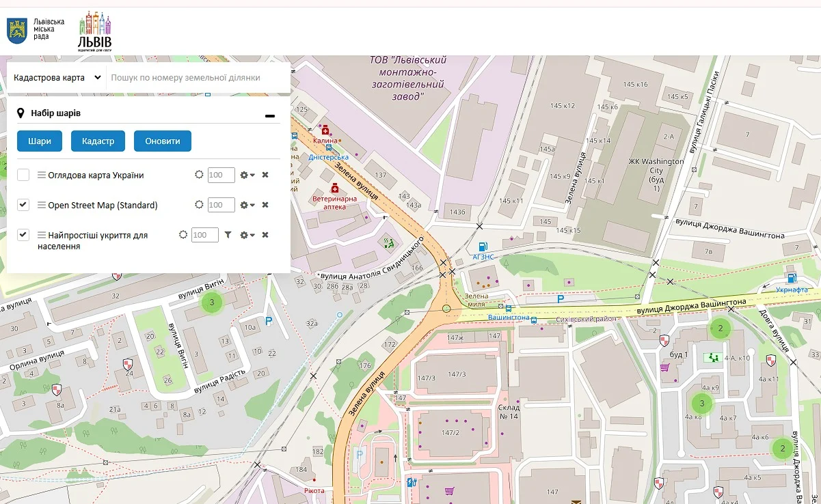Click the filter icon for Найпростіші укриття layer
Screen dimensions: 821x504
[228, 235]
